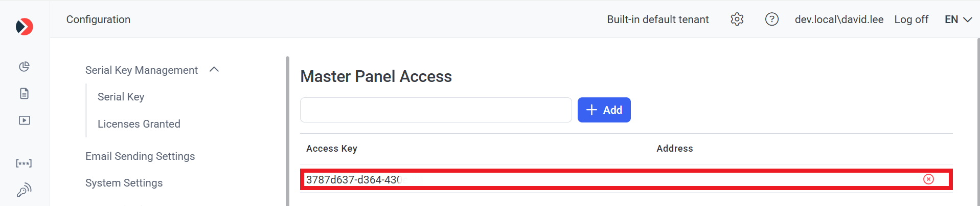
Task: Open the reports document icon in sidebar
Action: [24, 93]
